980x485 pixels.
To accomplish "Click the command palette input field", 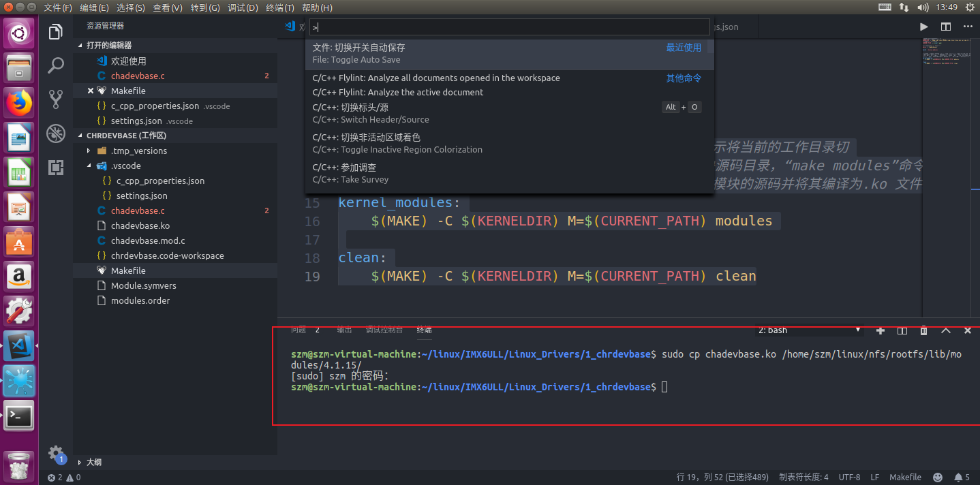I will pyautogui.click(x=510, y=27).
